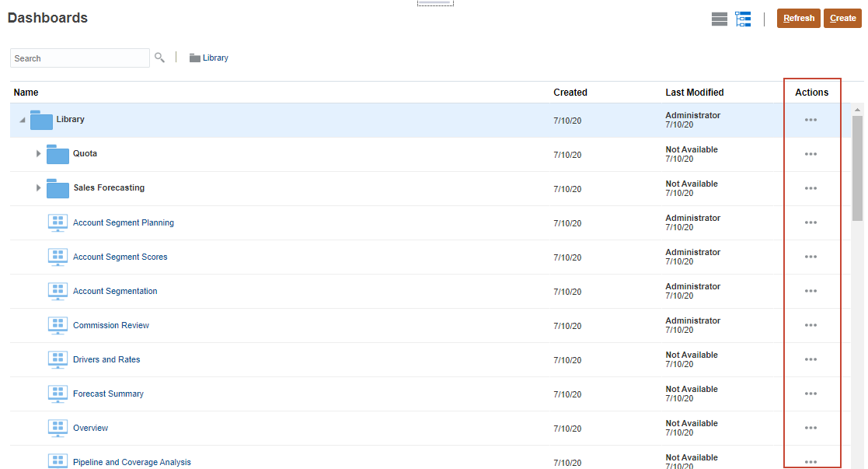The height and width of the screenshot is (469, 868).
Task: Switch to tree hierarchy view icon
Action: click(x=743, y=19)
